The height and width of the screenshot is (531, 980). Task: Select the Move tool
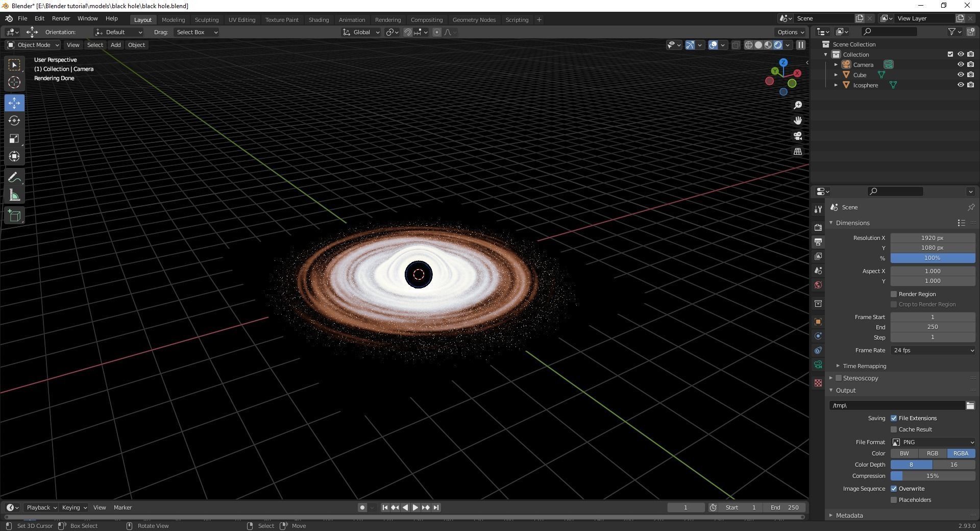[x=14, y=103]
